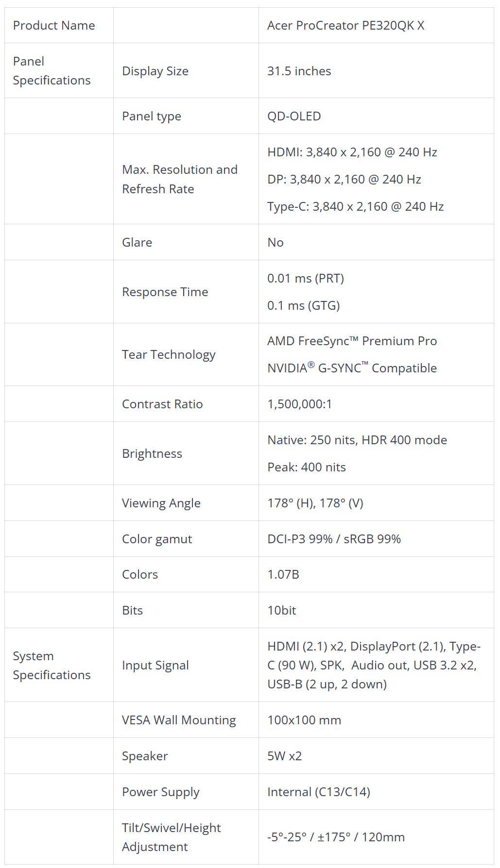This screenshot has width=500, height=868.
Task: Click the Max. Resolution and Refresh Rate label
Action: [x=180, y=179]
